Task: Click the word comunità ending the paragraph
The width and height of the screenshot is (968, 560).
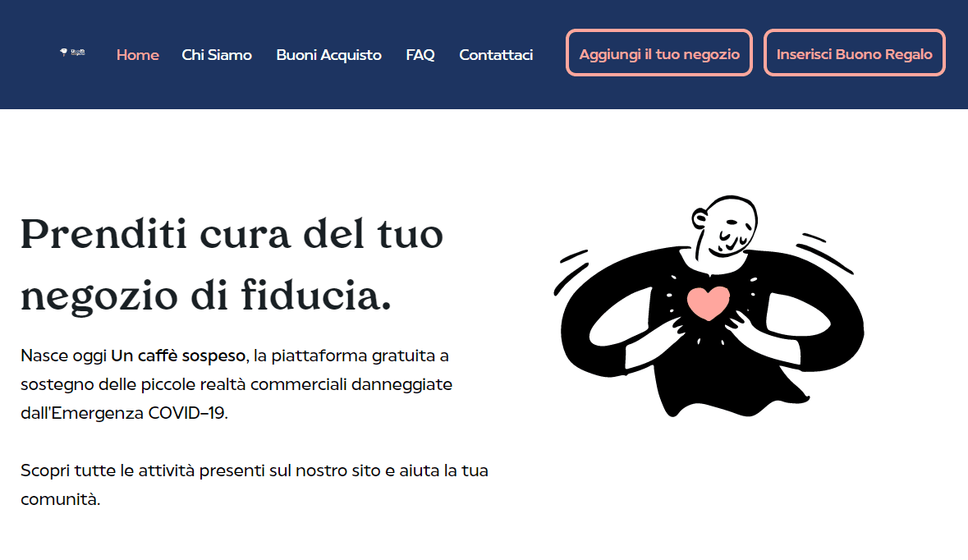Action: coord(60,499)
